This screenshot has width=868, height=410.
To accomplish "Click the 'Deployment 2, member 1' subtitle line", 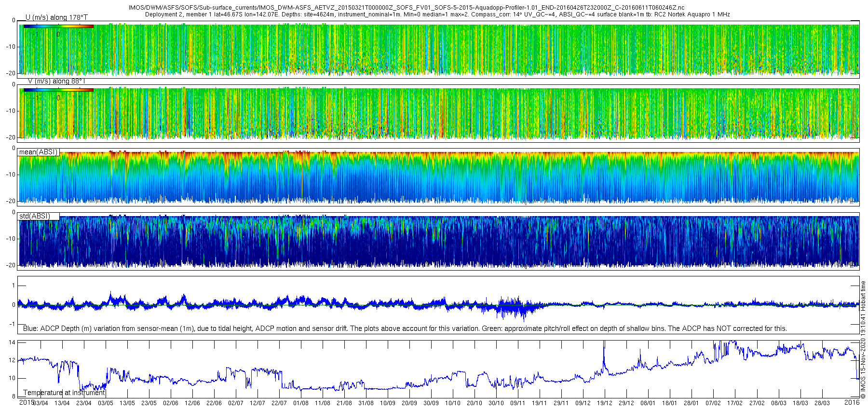I will click(437, 14).
